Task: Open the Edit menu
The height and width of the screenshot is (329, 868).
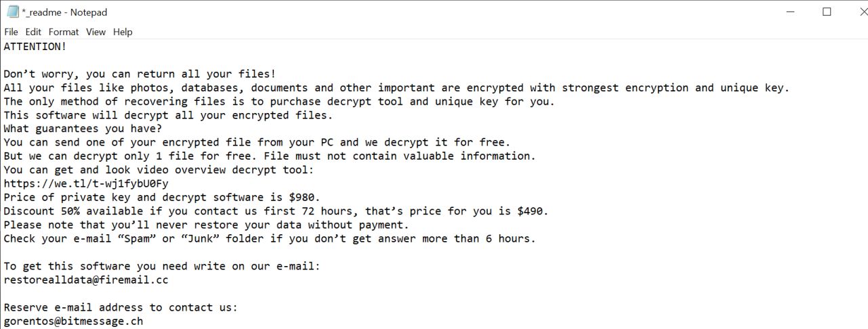Action: 33,32
